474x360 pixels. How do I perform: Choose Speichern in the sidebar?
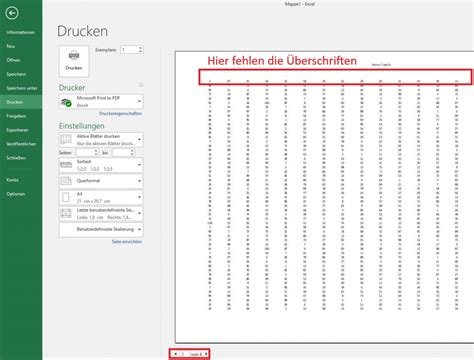coord(16,74)
